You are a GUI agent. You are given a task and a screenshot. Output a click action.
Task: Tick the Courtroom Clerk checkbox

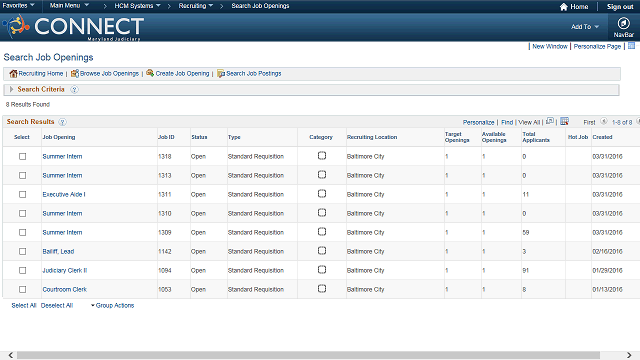22,289
